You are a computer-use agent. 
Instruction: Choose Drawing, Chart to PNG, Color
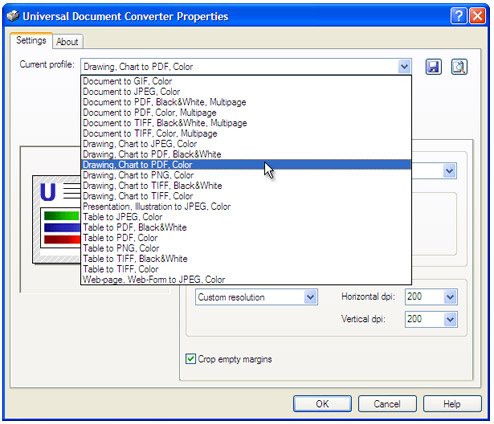point(246,175)
